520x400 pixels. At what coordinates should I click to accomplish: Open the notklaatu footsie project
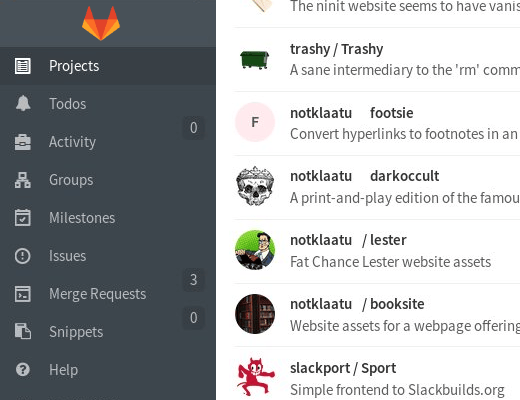tap(352, 113)
